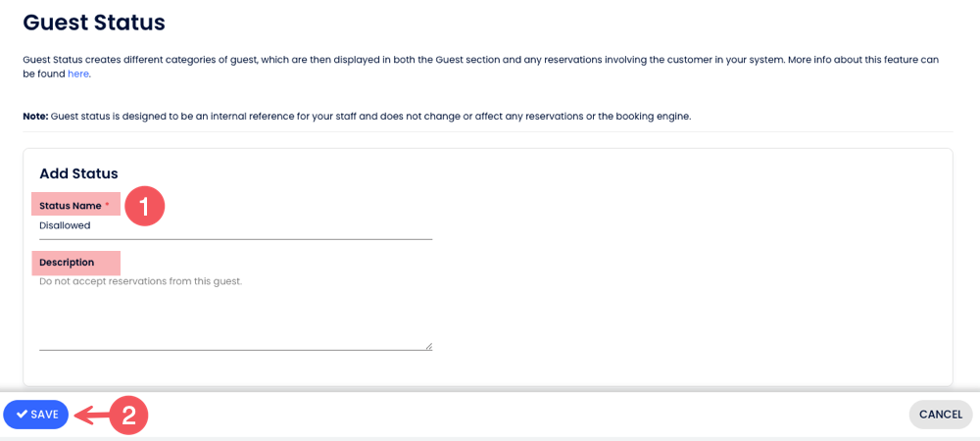Save the new guest status
Viewport: 980px width, 441px height.
[x=36, y=415]
